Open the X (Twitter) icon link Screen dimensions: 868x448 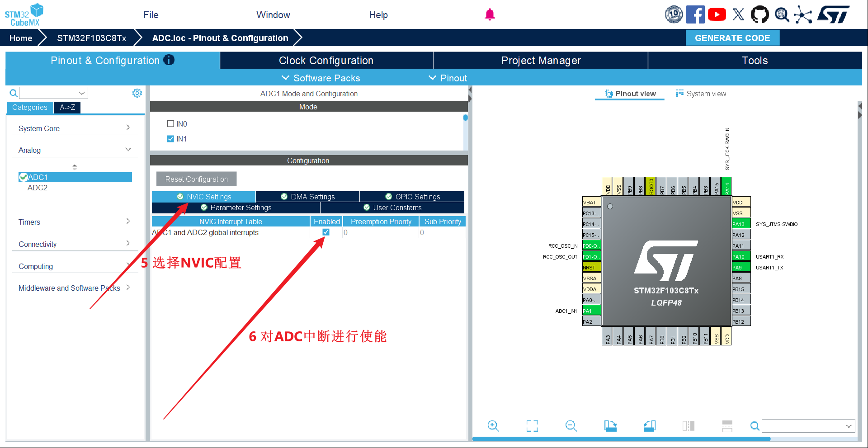pyautogui.click(x=738, y=14)
